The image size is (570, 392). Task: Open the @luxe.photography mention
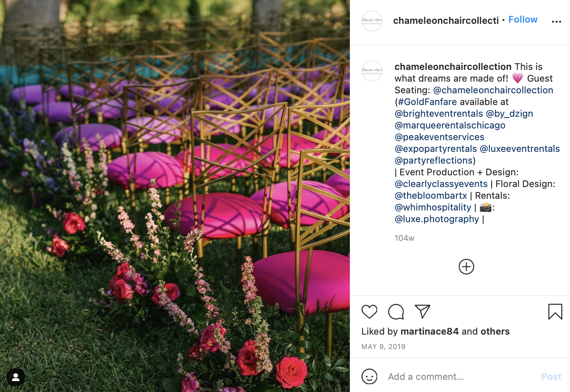click(x=437, y=219)
